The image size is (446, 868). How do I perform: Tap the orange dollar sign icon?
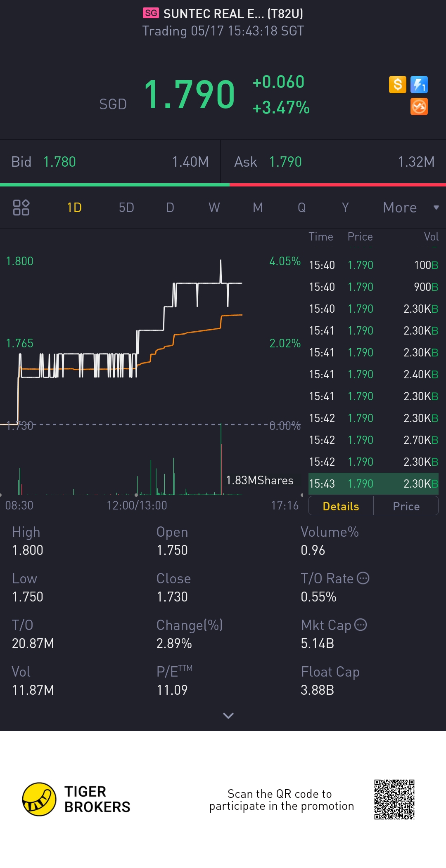(397, 85)
